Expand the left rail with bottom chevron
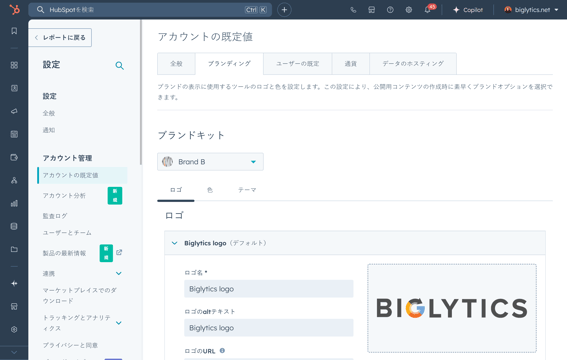This screenshot has width=567, height=360. 14,352
